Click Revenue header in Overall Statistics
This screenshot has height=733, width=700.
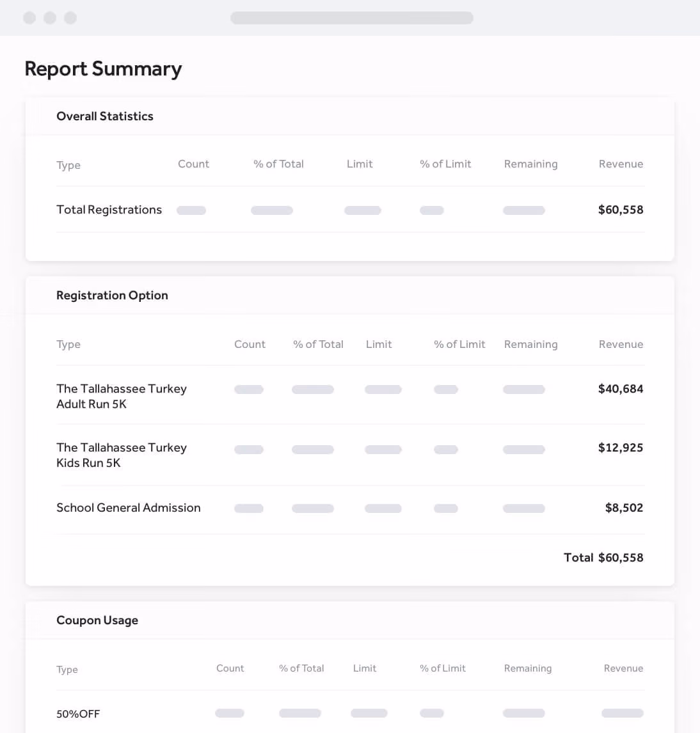click(621, 164)
